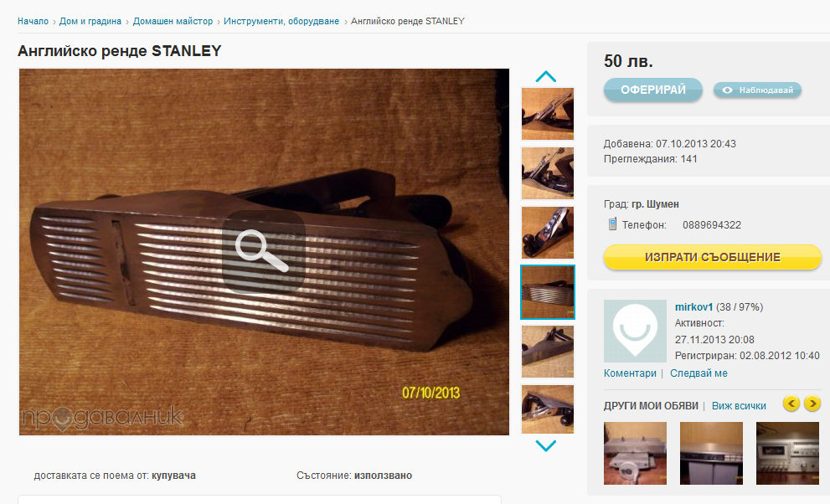Open the Начало breadcrumb link
The height and width of the screenshot is (504, 830).
(33, 21)
